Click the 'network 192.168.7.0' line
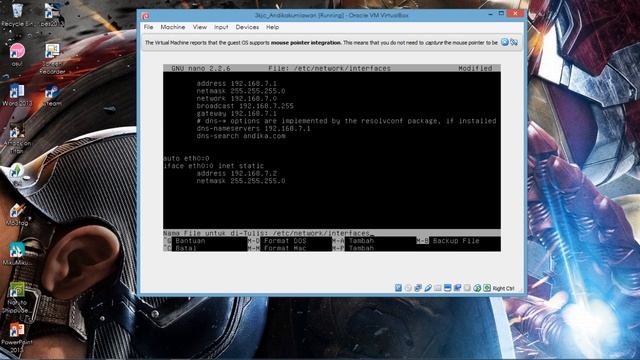The width and height of the screenshot is (640, 360). (x=236, y=98)
